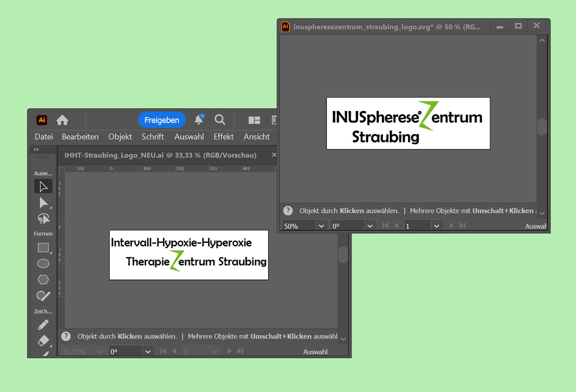Open the notifications bell

[x=199, y=119]
